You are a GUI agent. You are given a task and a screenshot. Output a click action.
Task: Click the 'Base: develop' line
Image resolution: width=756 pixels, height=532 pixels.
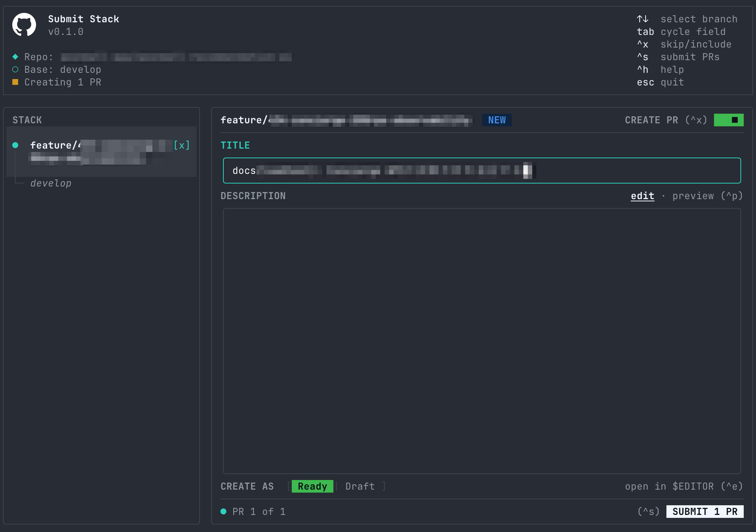point(63,69)
